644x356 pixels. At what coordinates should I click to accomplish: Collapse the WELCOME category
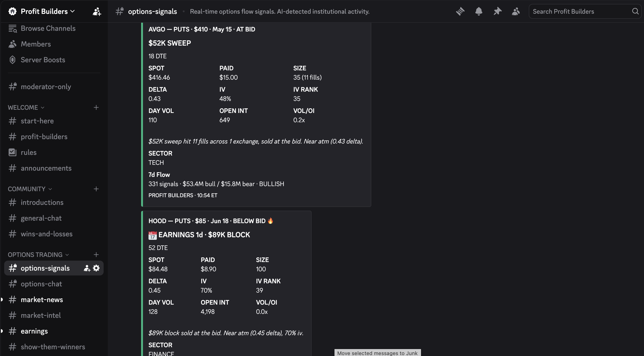click(x=26, y=107)
